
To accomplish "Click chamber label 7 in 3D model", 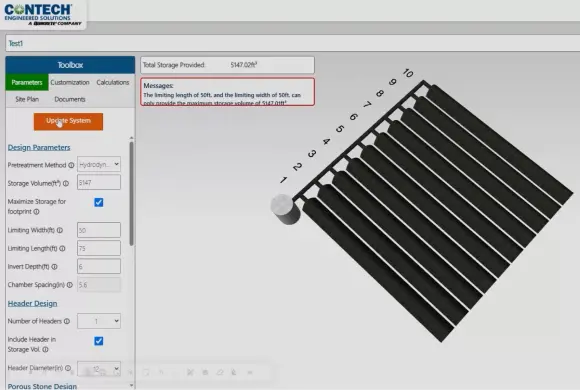I will point(367,105).
